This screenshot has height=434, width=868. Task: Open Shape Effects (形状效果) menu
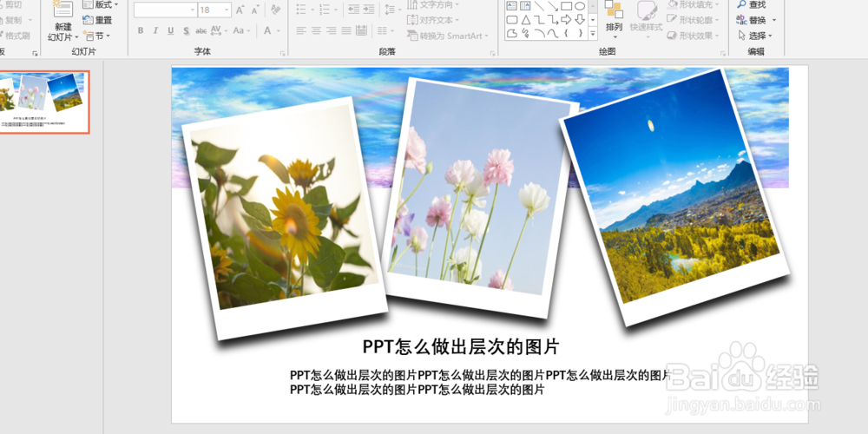(694, 36)
